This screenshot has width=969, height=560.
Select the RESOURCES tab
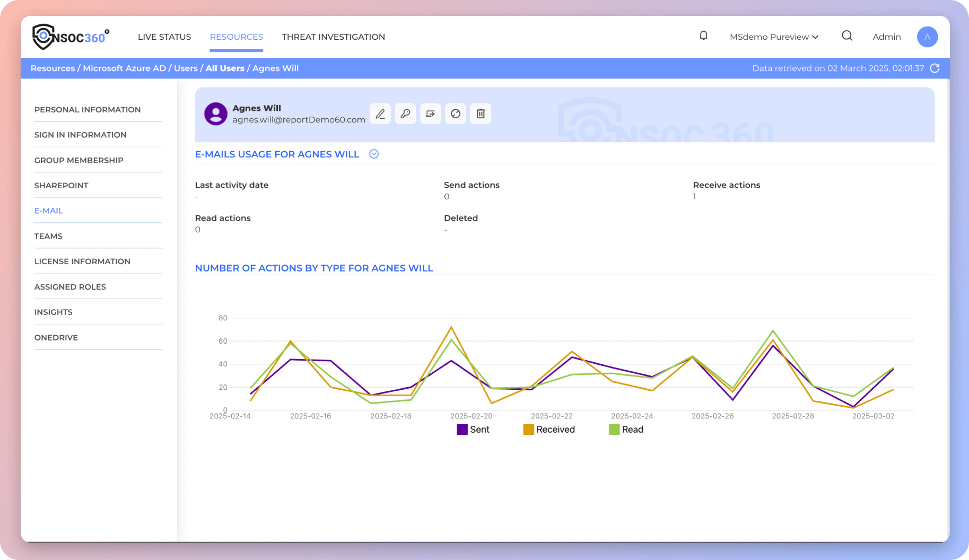[x=237, y=37]
